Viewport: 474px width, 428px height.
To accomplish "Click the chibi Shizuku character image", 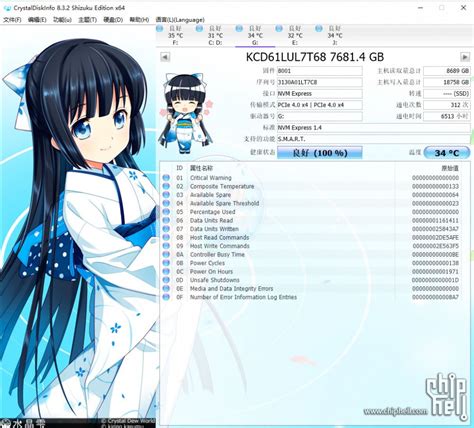I will [186, 113].
